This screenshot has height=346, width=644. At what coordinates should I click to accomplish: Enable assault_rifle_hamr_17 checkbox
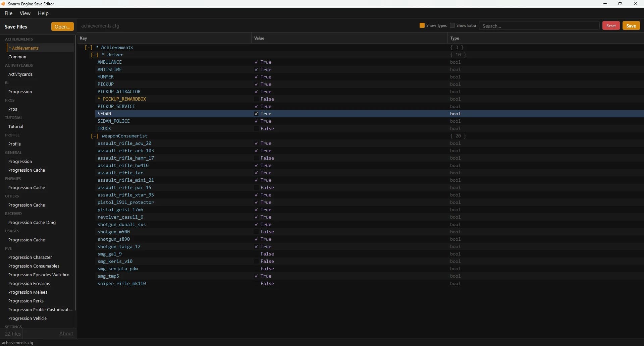click(256, 158)
